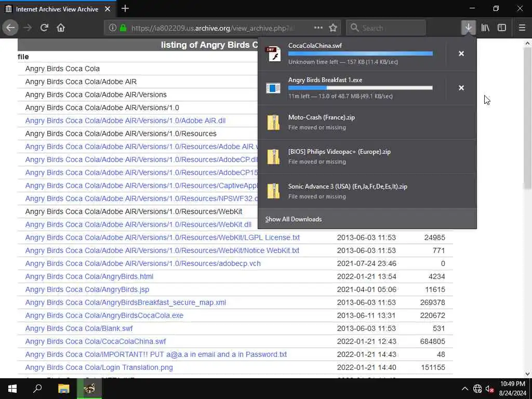Open the Blank.swf link

click(x=79, y=328)
